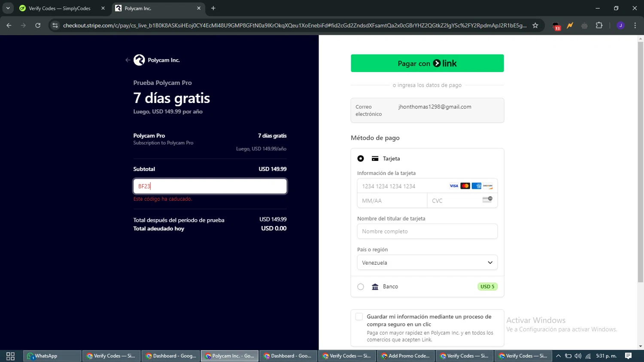
Task: Click the "USD 0.00" total due today
Action: click(x=274, y=229)
